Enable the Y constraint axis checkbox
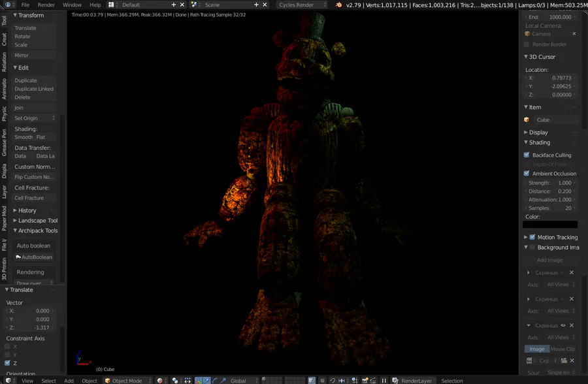The width and height of the screenshot is (588, 384). click(x=7, y=355)
